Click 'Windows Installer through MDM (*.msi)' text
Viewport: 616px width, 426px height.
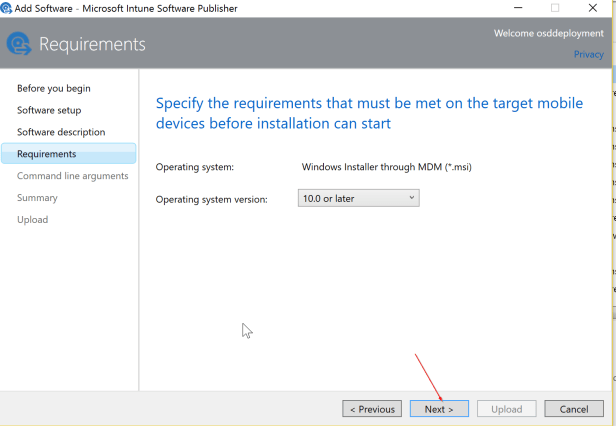387,167
